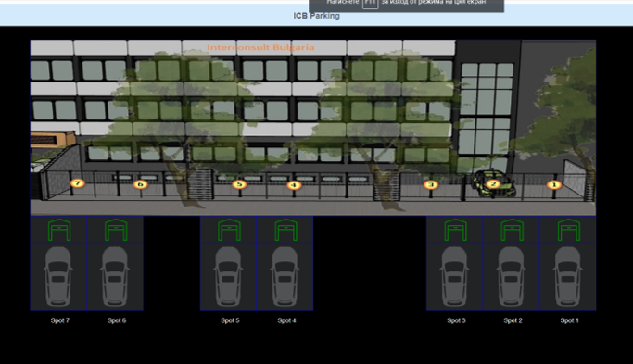Click the Spot 3 label
Viewport: 633px width, 364px height.
(456, 320)
